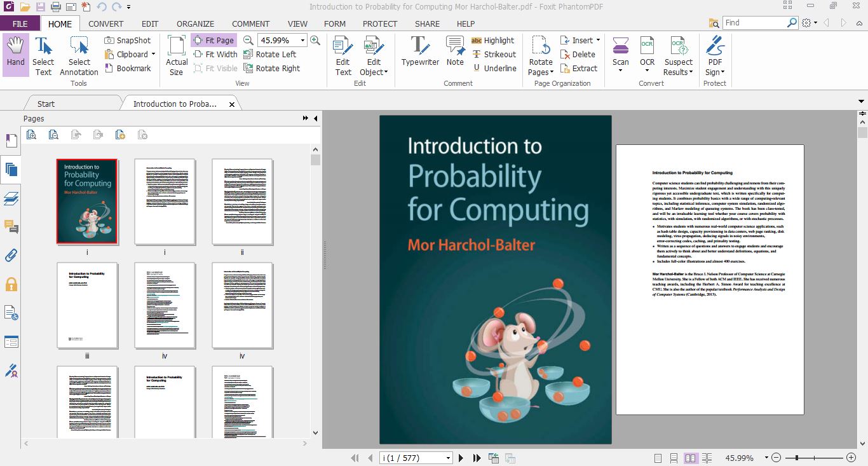The height and width of the screenshot is (466, 868).
Task: Add a Bookmark from the ribbon
Action: coord(127,68)
